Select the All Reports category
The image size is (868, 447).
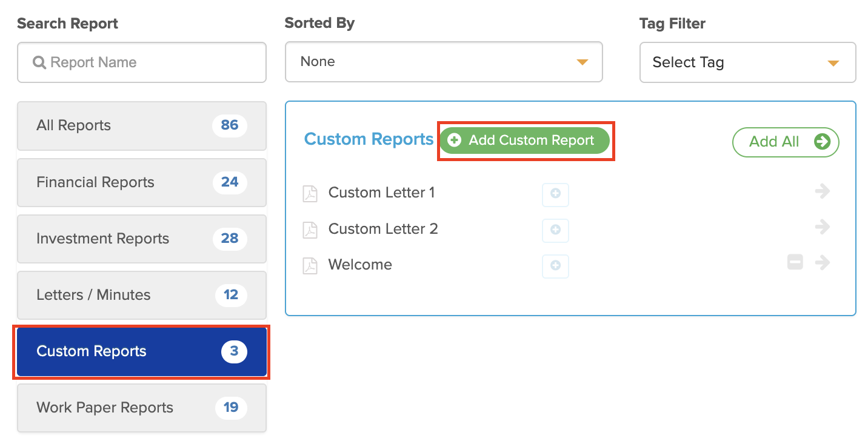pos(142,126)
